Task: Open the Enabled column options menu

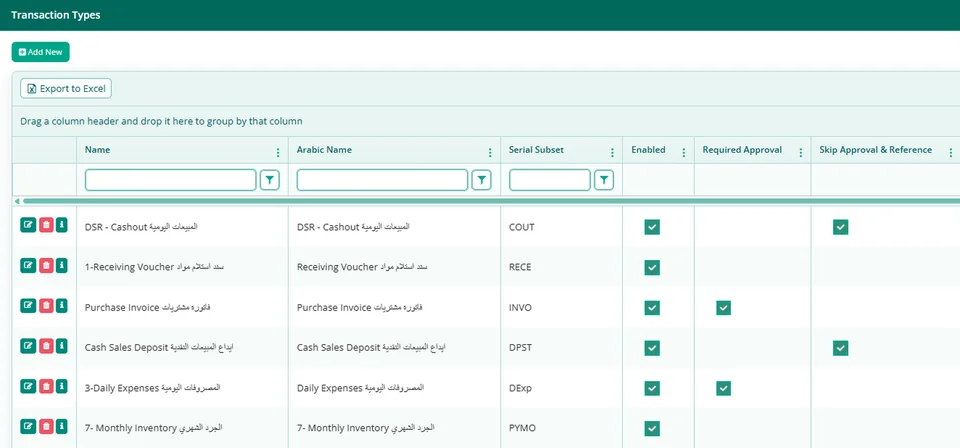Action: [684, 152]
